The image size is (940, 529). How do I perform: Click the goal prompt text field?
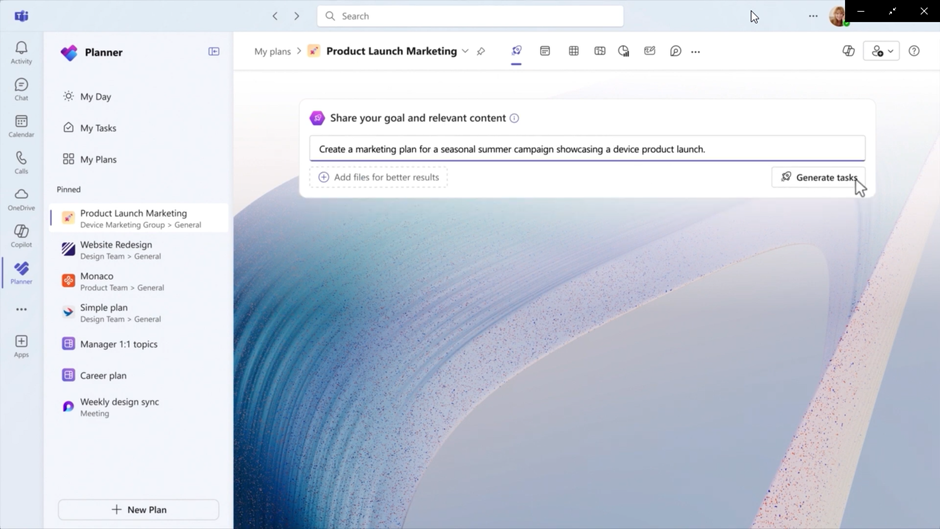588,149
